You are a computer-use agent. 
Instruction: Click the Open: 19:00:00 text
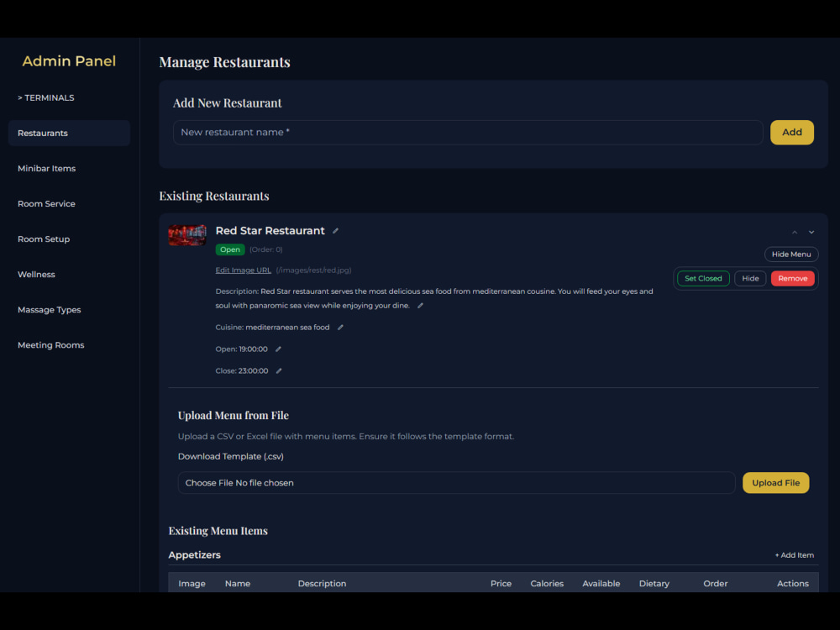click(x=241, y=349)
